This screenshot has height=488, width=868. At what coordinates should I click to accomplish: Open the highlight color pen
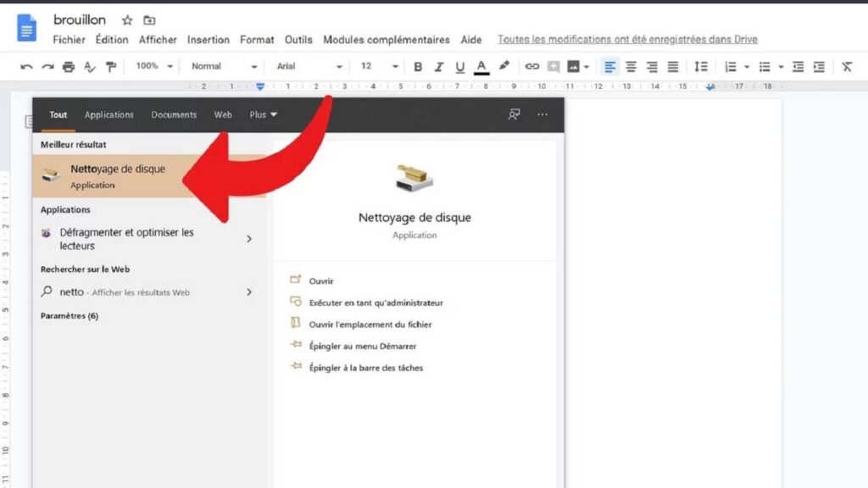click(x=504, y=66)
